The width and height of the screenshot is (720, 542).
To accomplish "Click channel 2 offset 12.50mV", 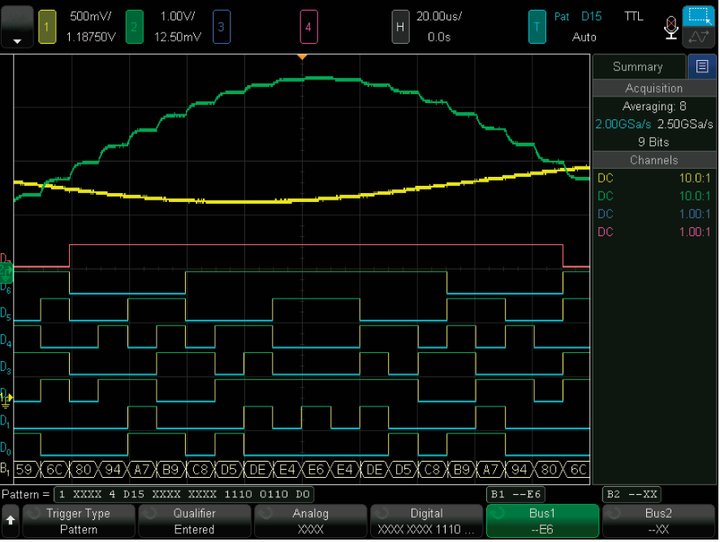I will pos(177,37).
